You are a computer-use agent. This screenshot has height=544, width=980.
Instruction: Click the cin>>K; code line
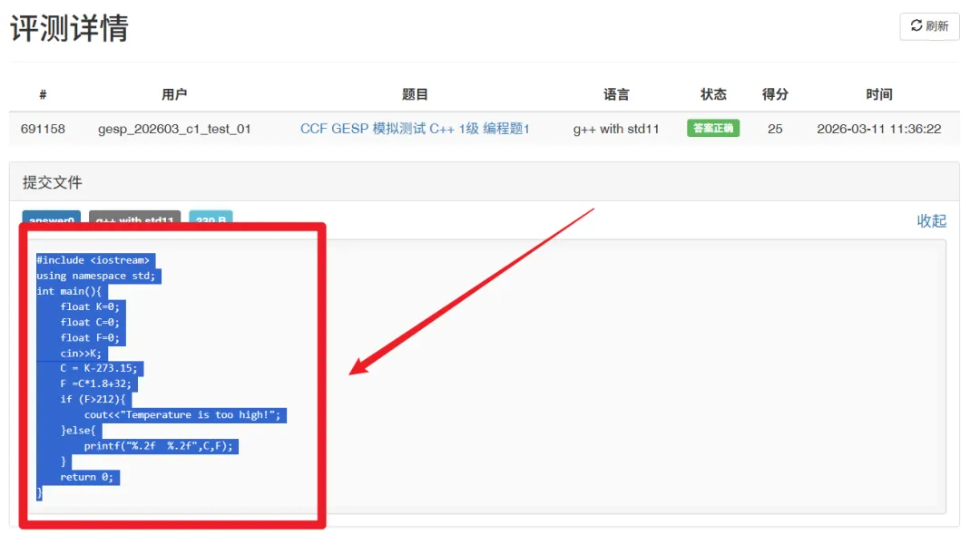(82, 354)
